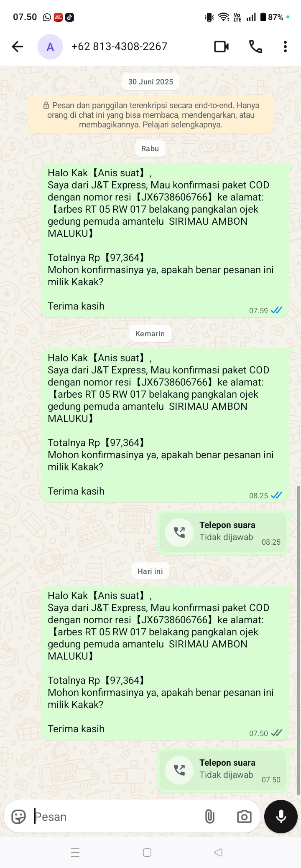Click the chat scrollbar on right edge
This screenshot has width=301, height=868.
pyautogui.click(x=298, y=640)
